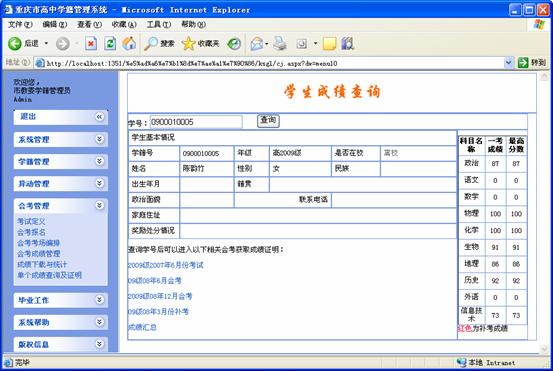Open the 会考成绩管理 link

pyautogui.click(x=38, y=254)
